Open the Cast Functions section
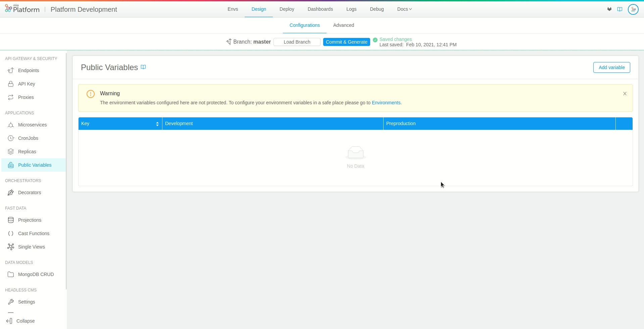The height and width of the screenshot is (329, 644). pos(34,233)
